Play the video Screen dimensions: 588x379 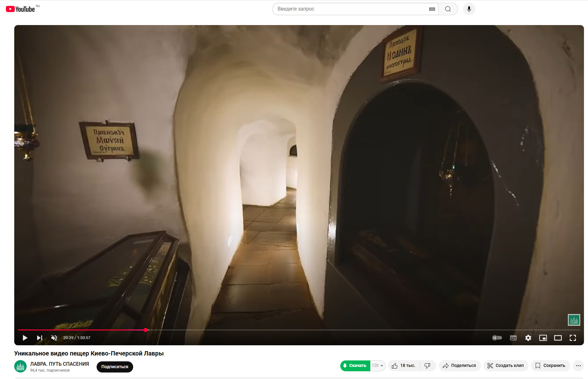(x=25, y=338)
